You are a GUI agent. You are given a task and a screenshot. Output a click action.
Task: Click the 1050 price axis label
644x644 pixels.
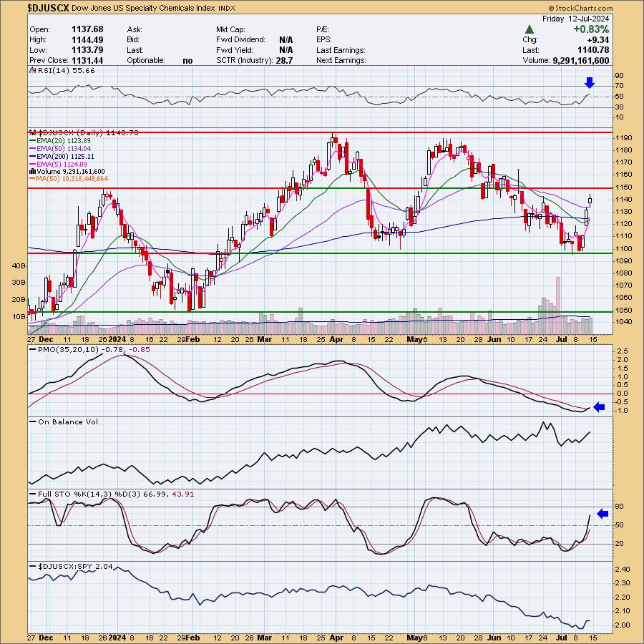coord(624,310)
